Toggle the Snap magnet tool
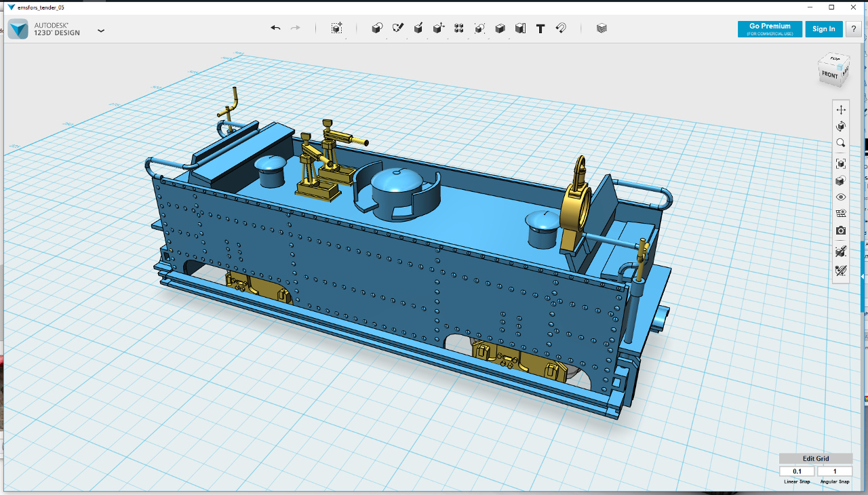 [561, 28]
